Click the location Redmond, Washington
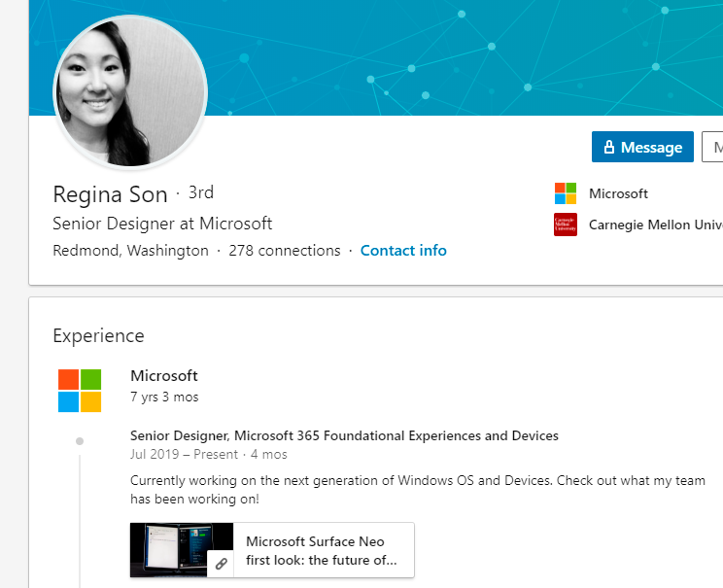The width and height of the screenshot is (723, 588). pos(130,251)
